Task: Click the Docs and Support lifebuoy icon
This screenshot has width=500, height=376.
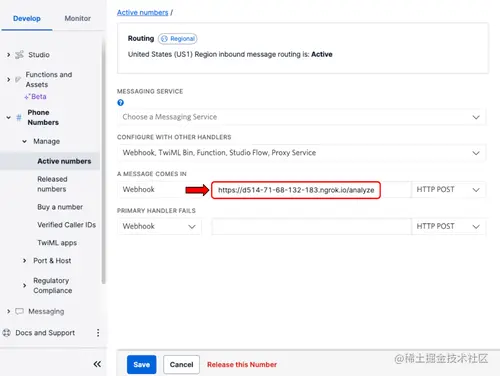Action: tap(7, 333)
